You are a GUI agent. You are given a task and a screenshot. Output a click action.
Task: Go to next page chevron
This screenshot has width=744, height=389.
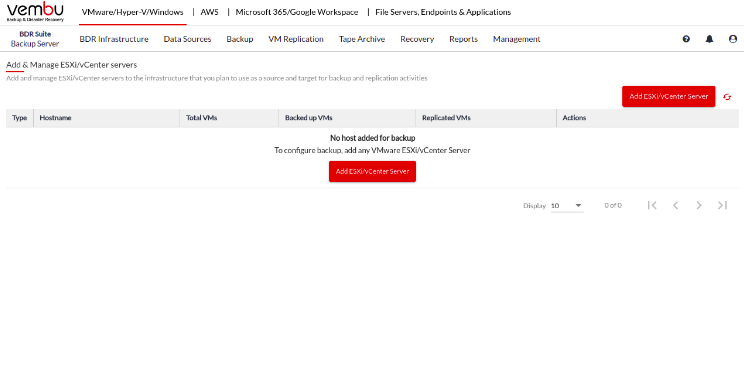(x=699, y=205)
